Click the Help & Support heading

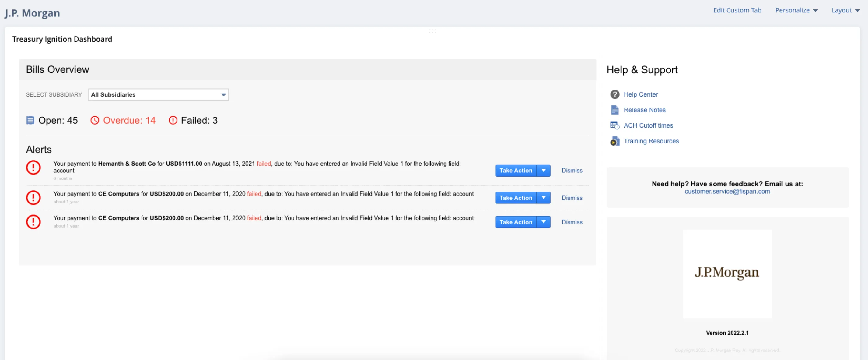pos(642,70)
